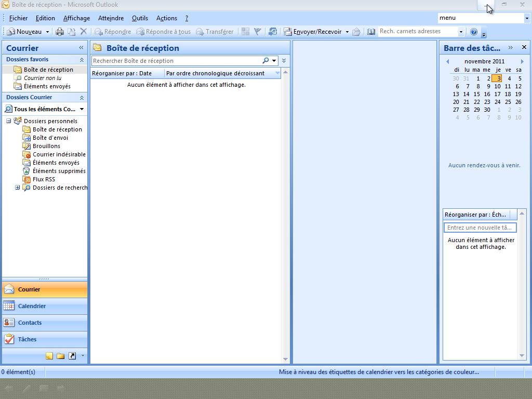This screenshot has height=399, width=532.
Task: Expand the query builder chevrons
Action: (x=284, y=61)
